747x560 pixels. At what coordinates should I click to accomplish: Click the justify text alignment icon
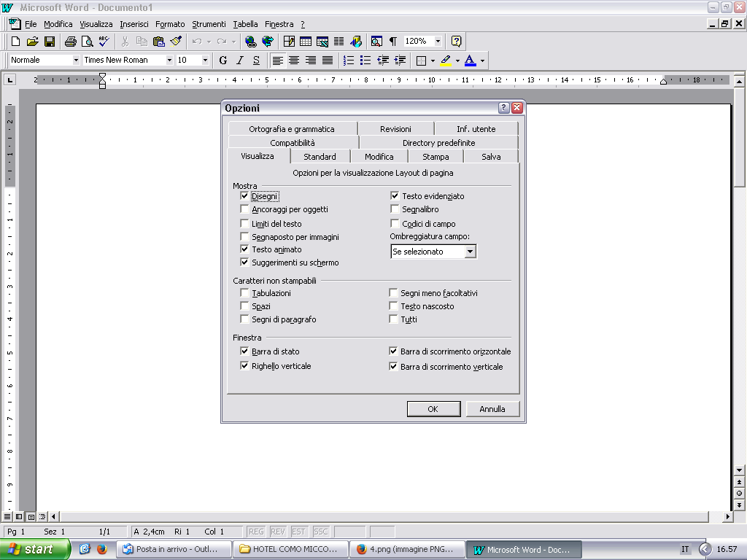328,61
